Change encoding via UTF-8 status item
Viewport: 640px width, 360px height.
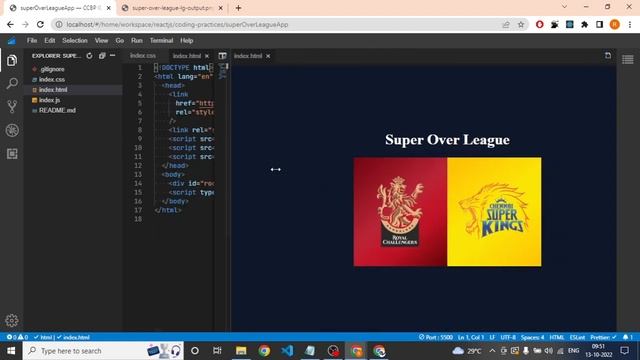tap(508, 337)
